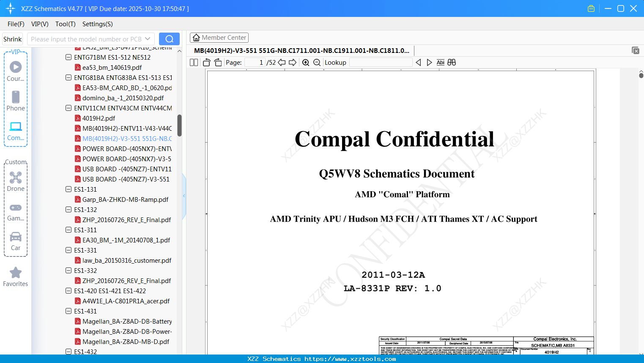Open Favorites star icon
This screenshot has width=644, height=363.
16,277
